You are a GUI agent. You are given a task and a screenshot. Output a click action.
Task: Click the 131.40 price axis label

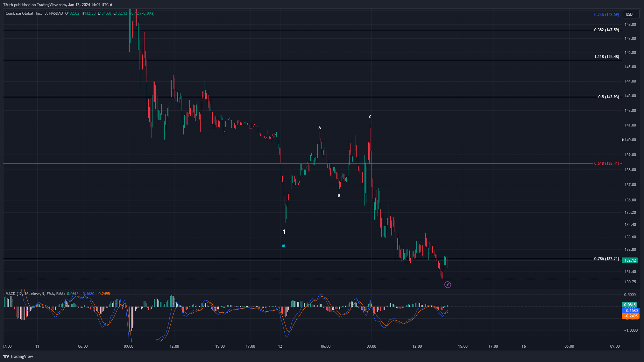click(x=630, y=272)
